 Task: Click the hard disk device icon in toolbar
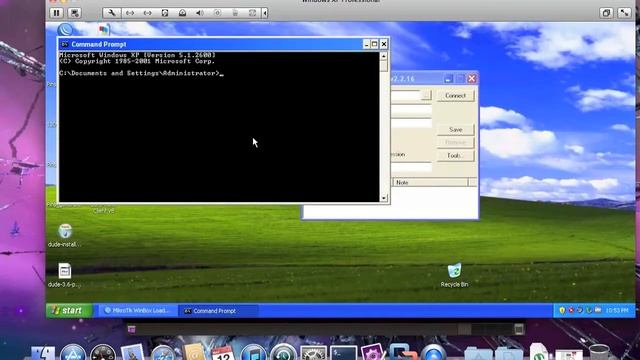165,13
